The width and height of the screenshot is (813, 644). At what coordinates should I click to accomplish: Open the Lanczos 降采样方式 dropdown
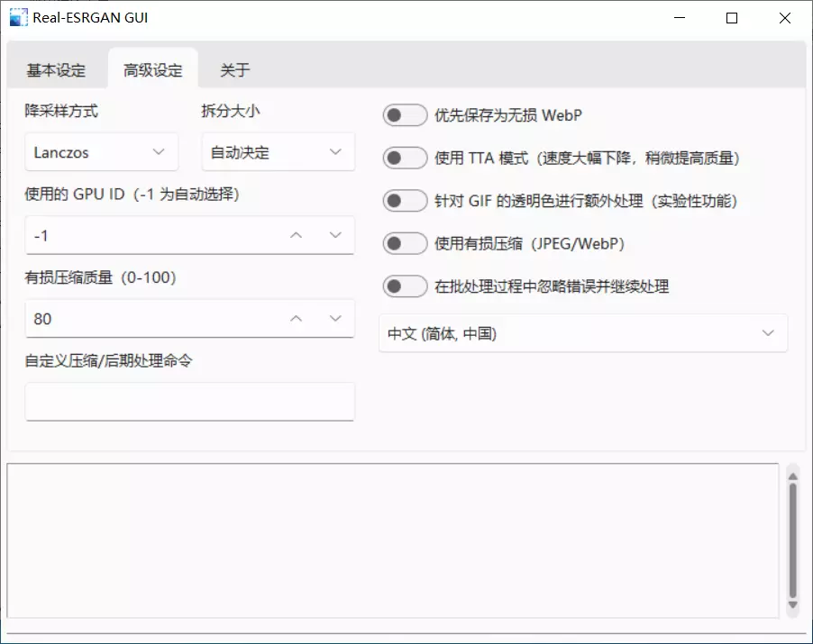pos(101,152)
